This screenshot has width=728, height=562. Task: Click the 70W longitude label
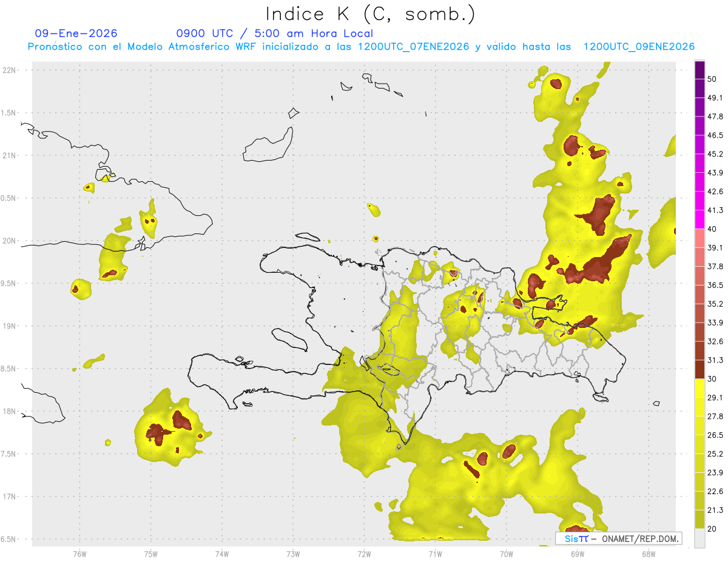[x=506, y=554]
